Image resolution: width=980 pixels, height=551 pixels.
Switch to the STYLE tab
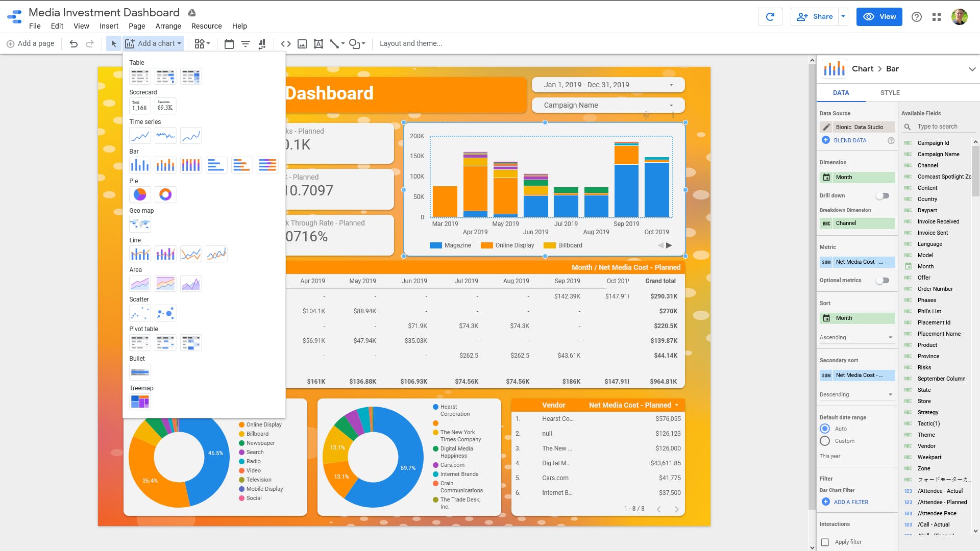[890, 92]
